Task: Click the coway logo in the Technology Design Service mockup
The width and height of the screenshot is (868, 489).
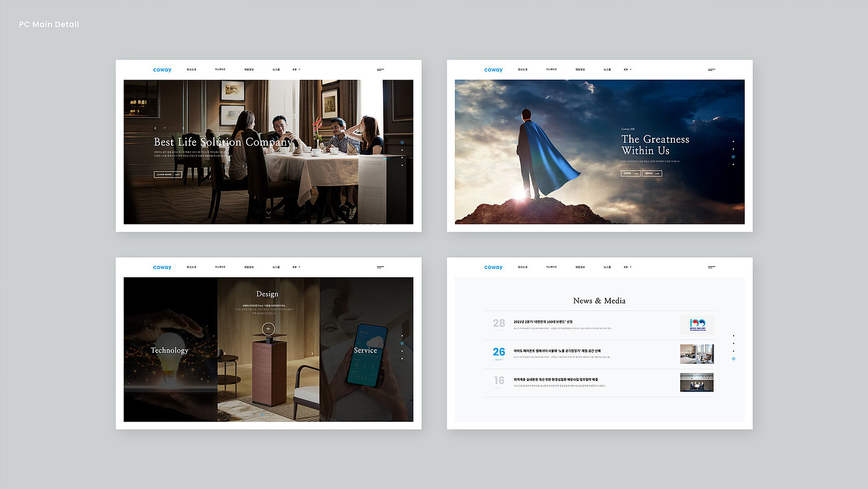Action: click(162, 267)
